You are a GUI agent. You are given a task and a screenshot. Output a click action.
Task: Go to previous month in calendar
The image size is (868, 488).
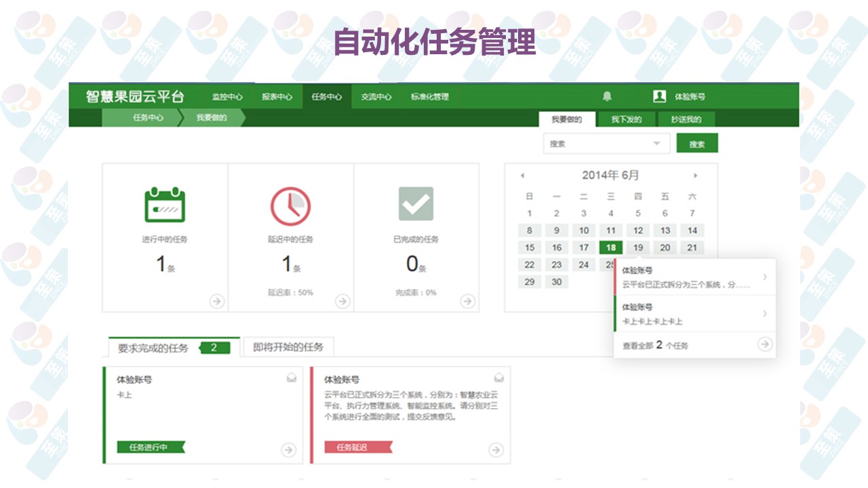[x=522, y=176]
